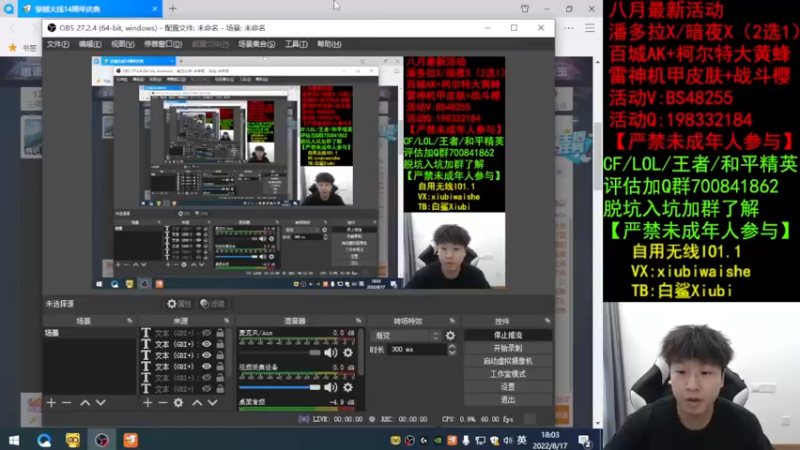The width and height of the screenshot is (800, 450).
Task: Open the browser skin shirt icon
Action: [524, 9]
